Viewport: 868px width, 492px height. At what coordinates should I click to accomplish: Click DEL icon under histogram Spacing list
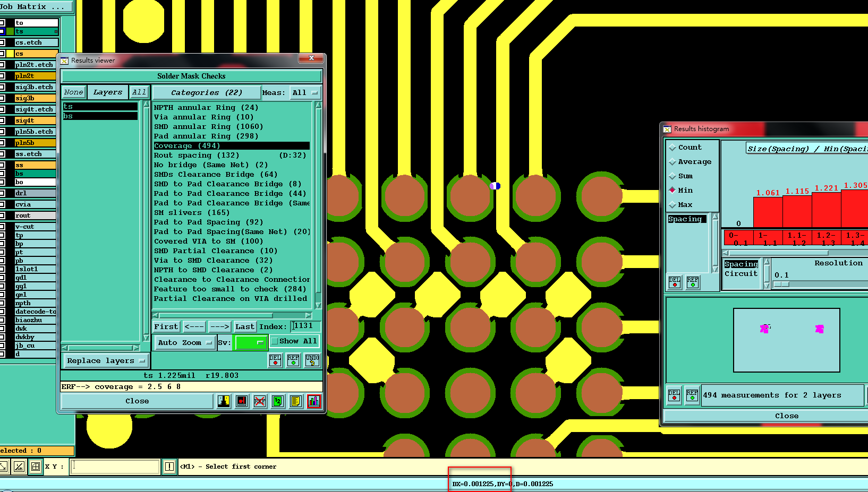(x=675, y=282)
